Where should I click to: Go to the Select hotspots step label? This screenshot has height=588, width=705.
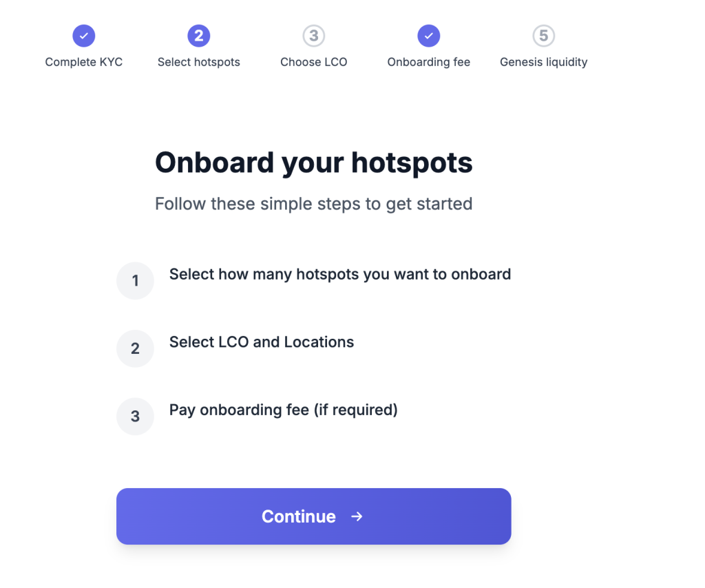(x=199, y=62)
